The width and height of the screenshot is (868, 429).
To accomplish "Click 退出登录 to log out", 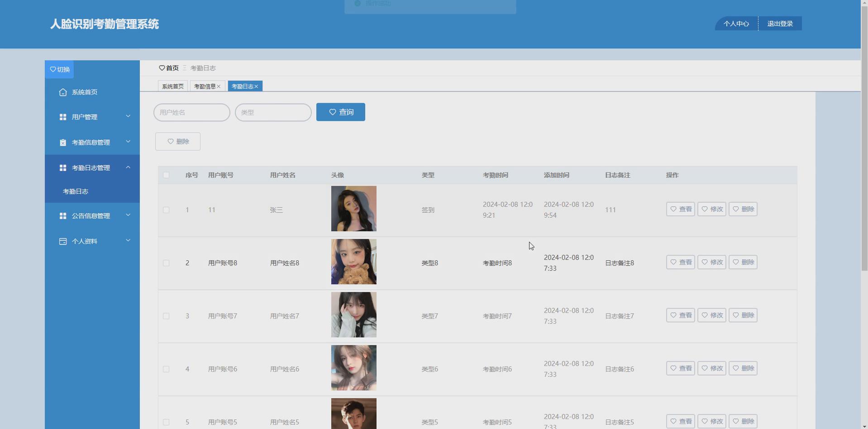I will click(780, 24).
